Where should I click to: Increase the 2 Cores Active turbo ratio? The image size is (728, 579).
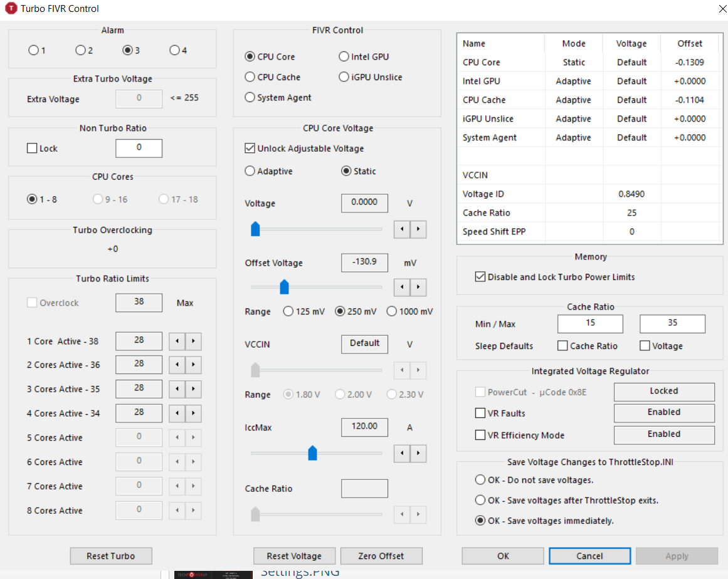pyautogui.click(x=193, y=365)
